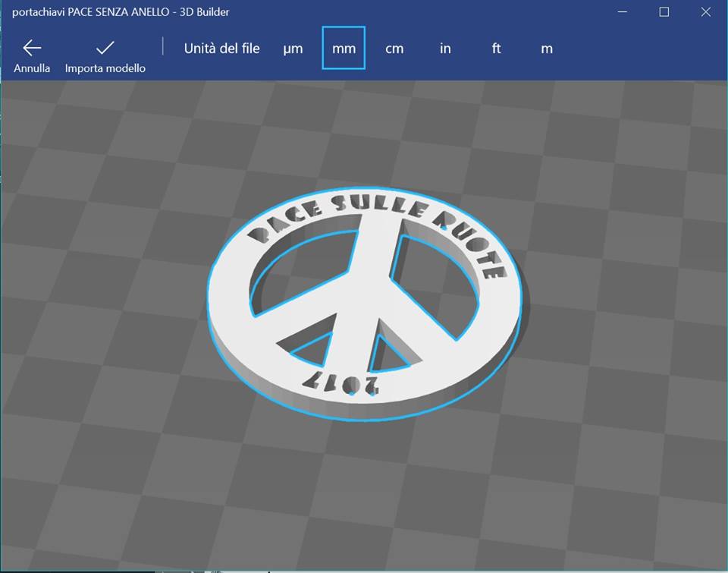Click the Annulla back arrow icon
This screenshot has width=728, height=573.
click(32, 47)
